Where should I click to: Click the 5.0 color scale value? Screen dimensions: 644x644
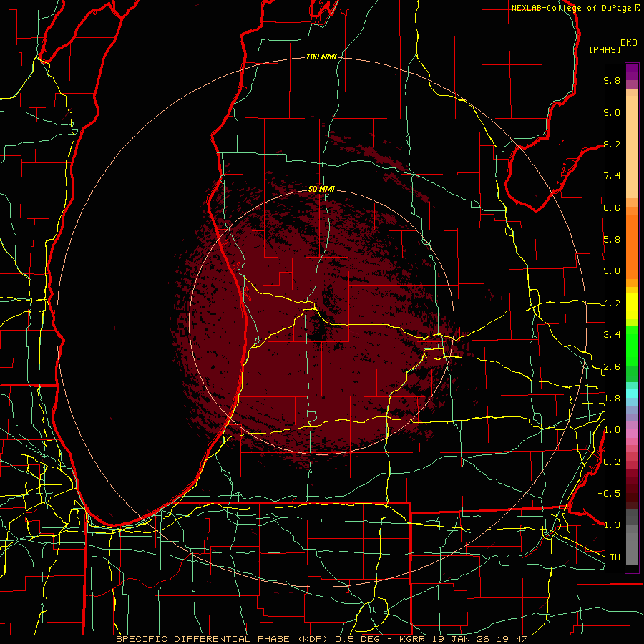(612, 271)
